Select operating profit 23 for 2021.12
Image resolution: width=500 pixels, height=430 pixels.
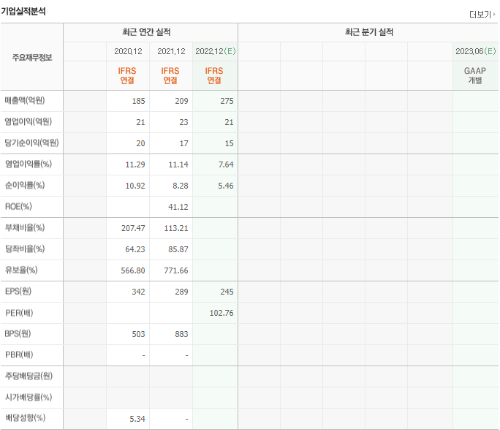coord(184,122)
